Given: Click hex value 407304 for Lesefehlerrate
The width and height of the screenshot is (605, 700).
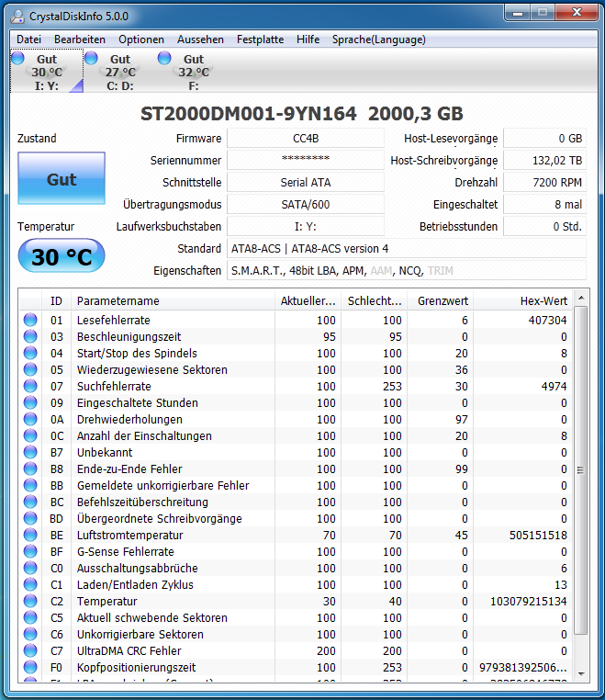Looking at the screenshot, I should [x=547, y=320].
